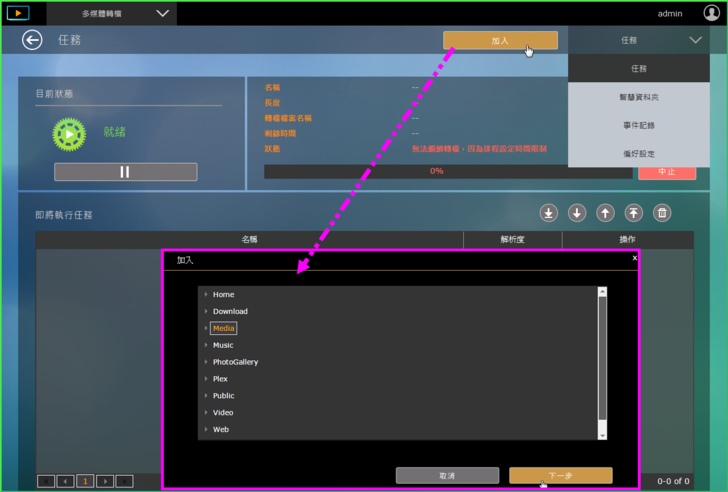Click the orange 加入 button
Screen dimensions: 728x492
(x=500, y=40)
